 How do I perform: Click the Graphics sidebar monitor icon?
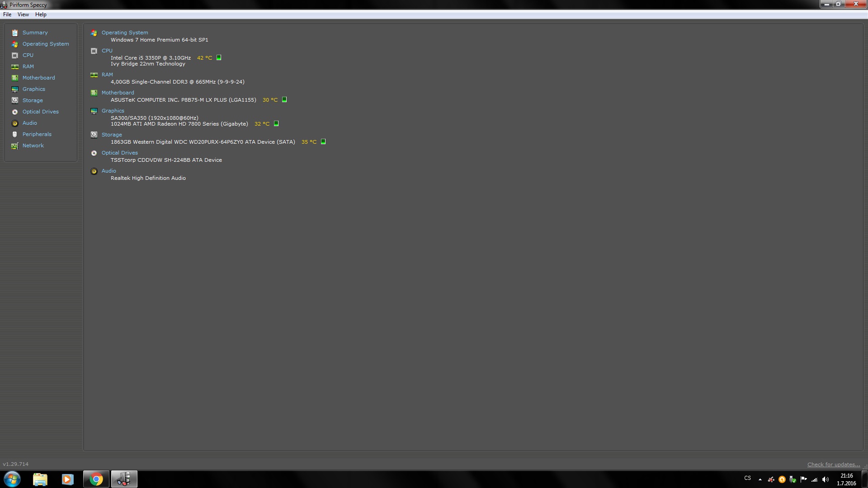click(15, 89)
